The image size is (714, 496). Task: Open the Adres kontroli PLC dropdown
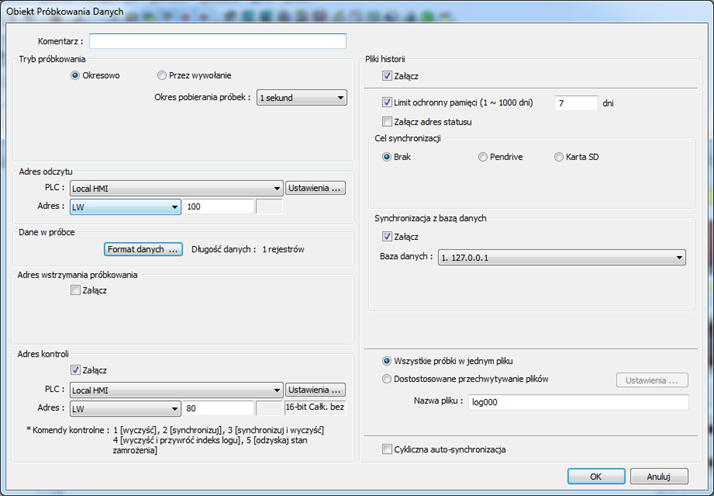176,390
